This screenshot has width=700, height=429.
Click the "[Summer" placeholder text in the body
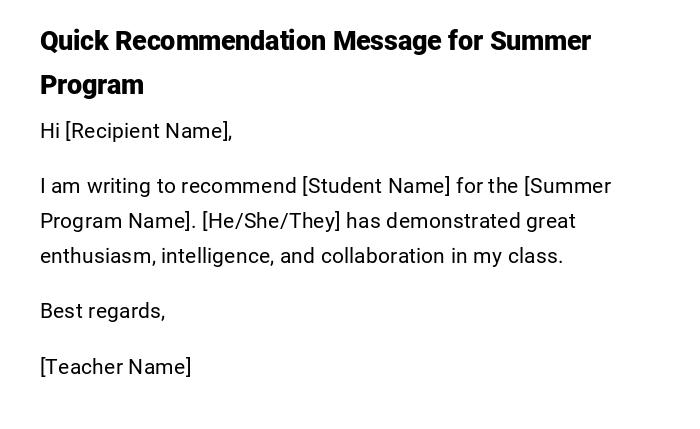coord(567,186)
